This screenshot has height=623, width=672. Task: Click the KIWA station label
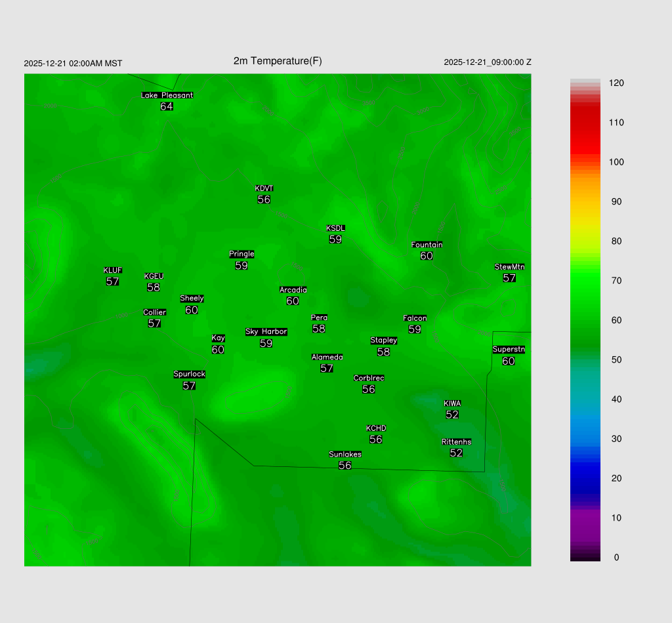pyautogui.click(x=452, y=403)
